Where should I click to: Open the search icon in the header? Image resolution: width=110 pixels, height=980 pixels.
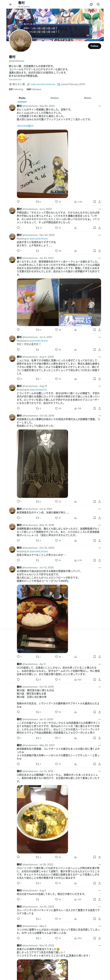tap(98, 5)
